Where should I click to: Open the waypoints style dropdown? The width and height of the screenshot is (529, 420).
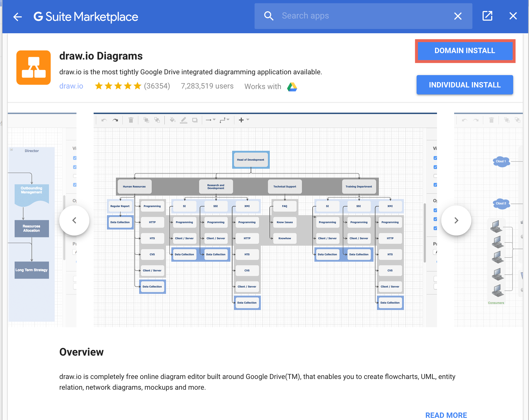click(x=225, y=120)
